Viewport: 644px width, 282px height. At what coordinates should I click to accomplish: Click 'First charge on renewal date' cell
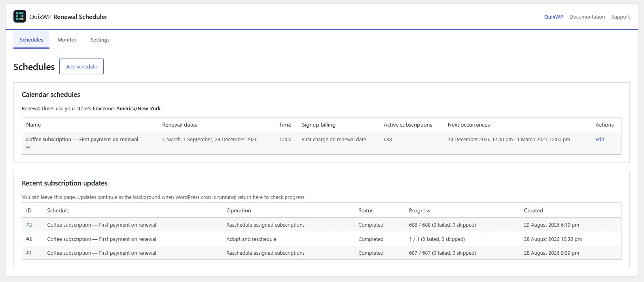[334, 139]
